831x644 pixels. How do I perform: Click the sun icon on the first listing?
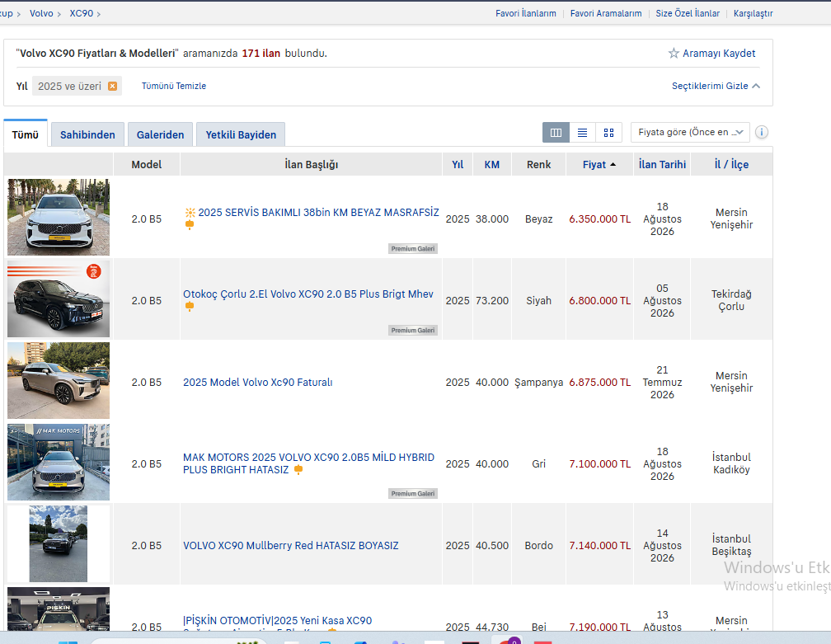(190, 213)
